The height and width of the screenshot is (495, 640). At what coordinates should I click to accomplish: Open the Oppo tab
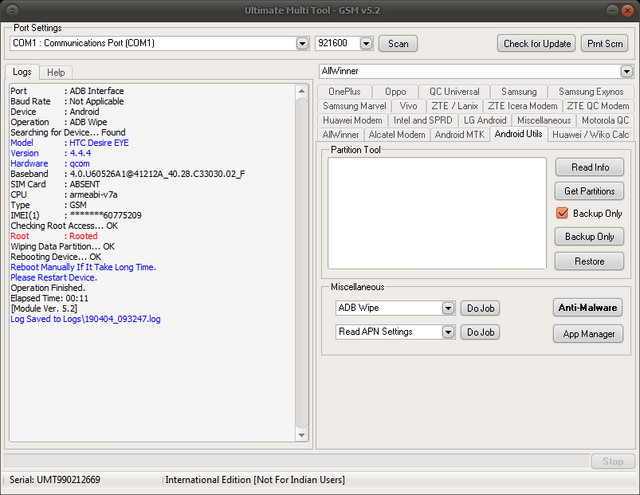(395, 91)
